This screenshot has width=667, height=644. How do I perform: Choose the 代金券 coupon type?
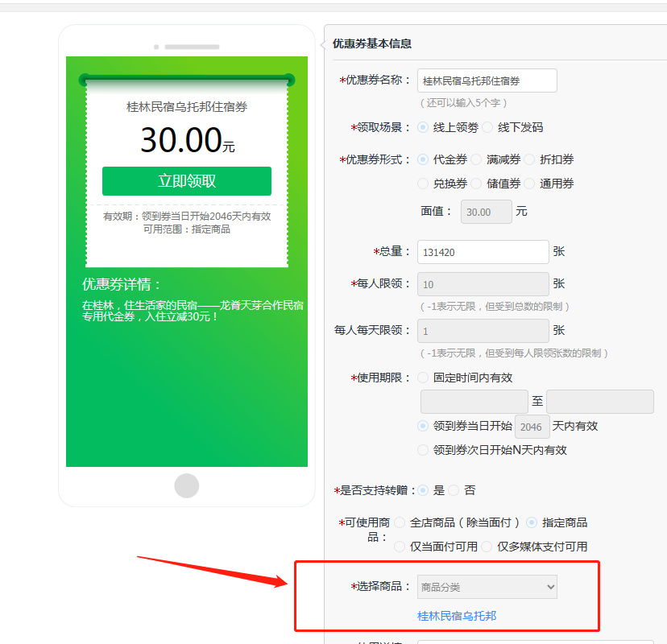(423, 159)
